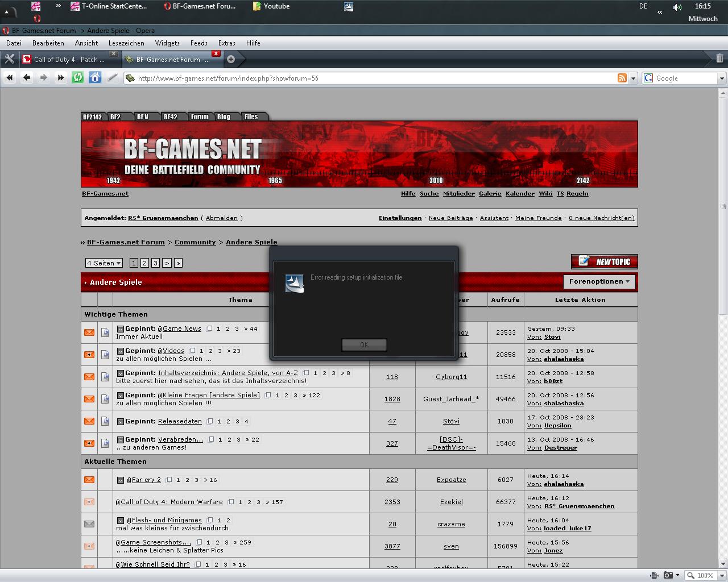This screenshot has height=582, width=728.
Task: Go forward one page in Opera
Action: [44, 78]
